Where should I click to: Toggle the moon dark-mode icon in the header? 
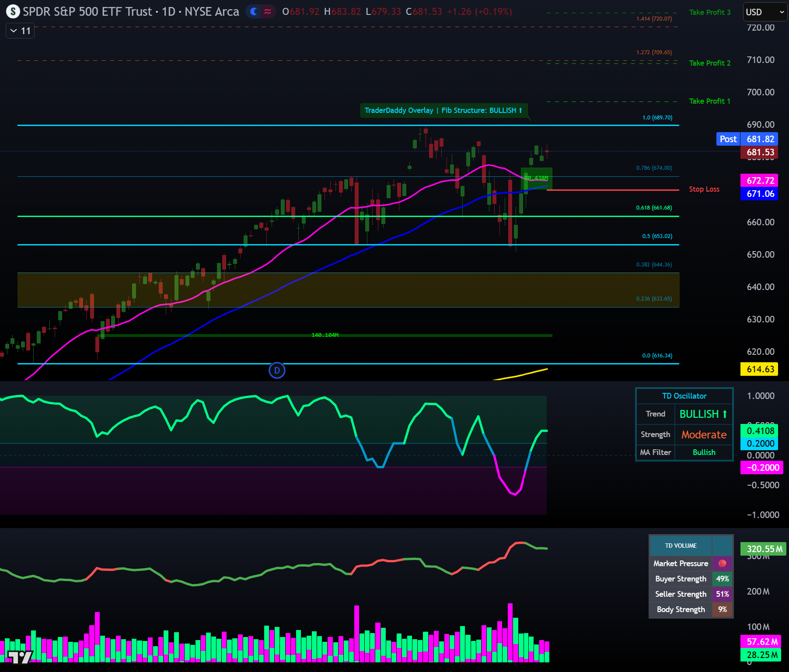tap(253, 12)
